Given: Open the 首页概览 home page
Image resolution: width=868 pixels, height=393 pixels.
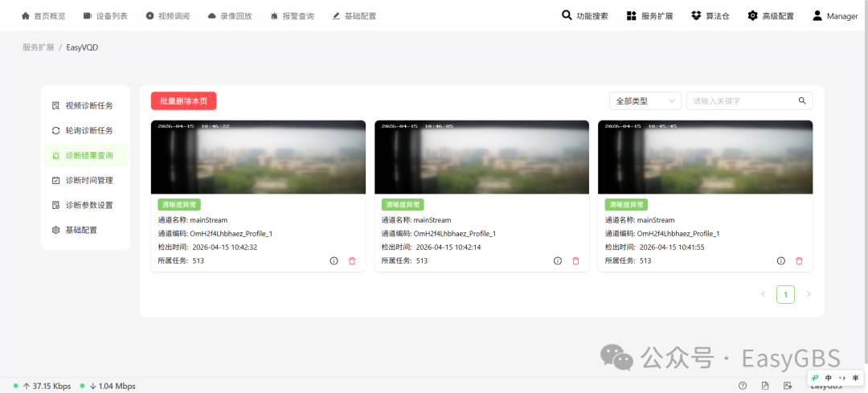Looking at the screenshot, I should point(43,16).
